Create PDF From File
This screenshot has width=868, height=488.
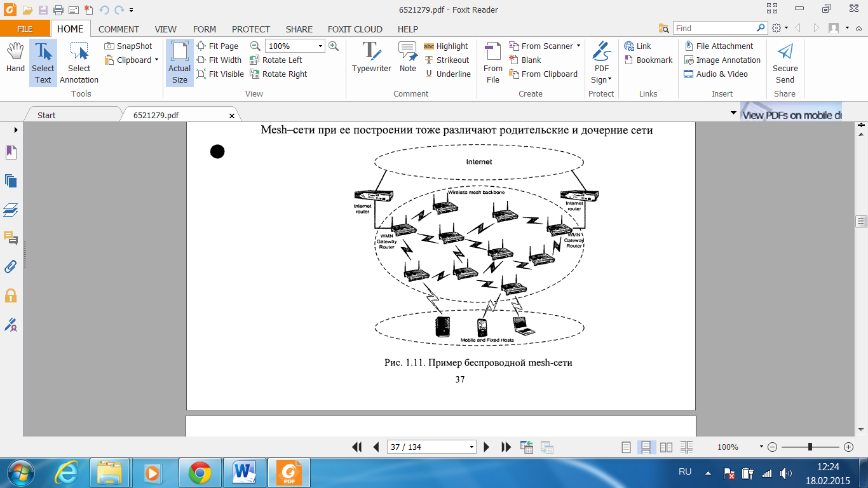click(493, 62)
